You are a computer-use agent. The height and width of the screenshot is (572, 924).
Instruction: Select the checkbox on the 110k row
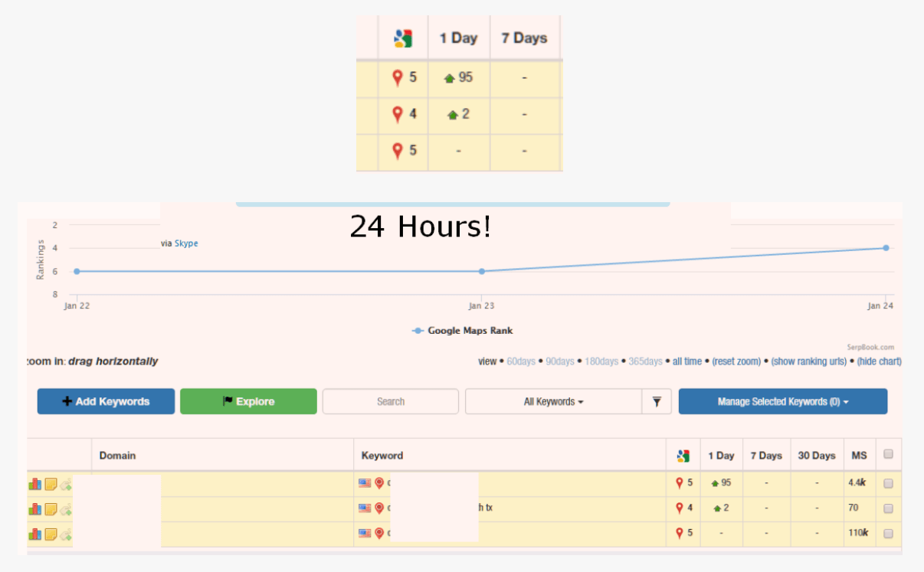coord(888,534)
